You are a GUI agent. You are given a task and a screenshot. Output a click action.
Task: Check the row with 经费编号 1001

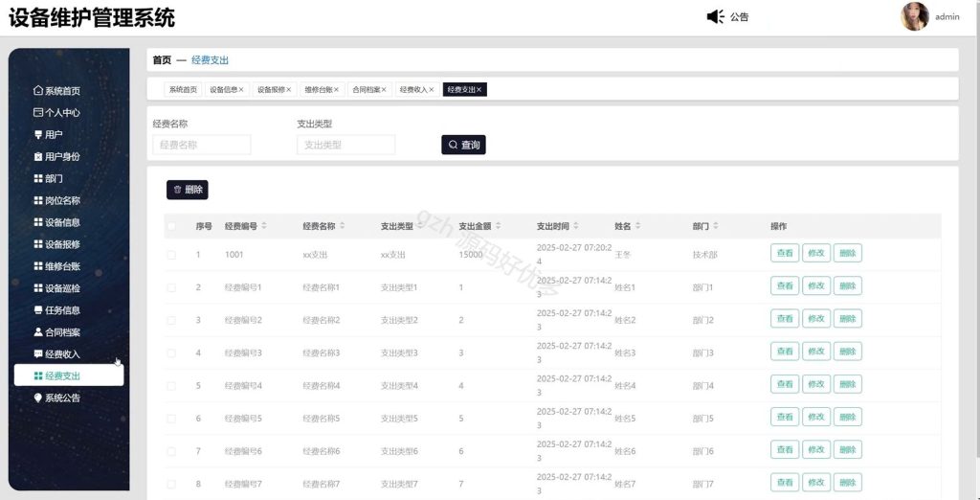click(x=171, y=255)
